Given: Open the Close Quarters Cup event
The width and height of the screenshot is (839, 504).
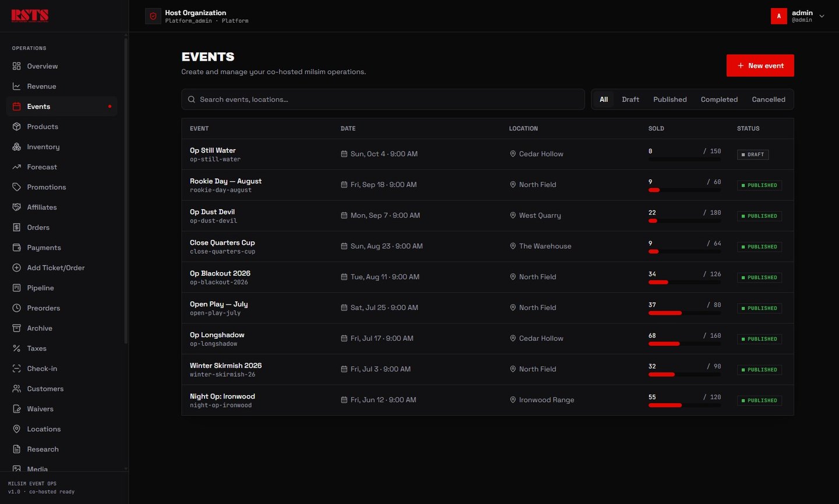Looking at the screenshot, I should click(222, 243).
